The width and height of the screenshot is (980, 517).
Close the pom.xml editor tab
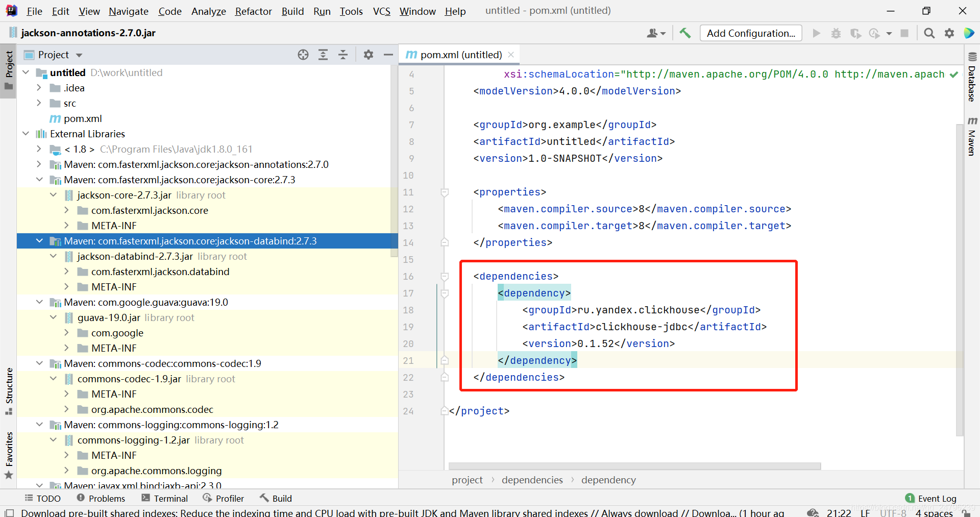point(511,55)
